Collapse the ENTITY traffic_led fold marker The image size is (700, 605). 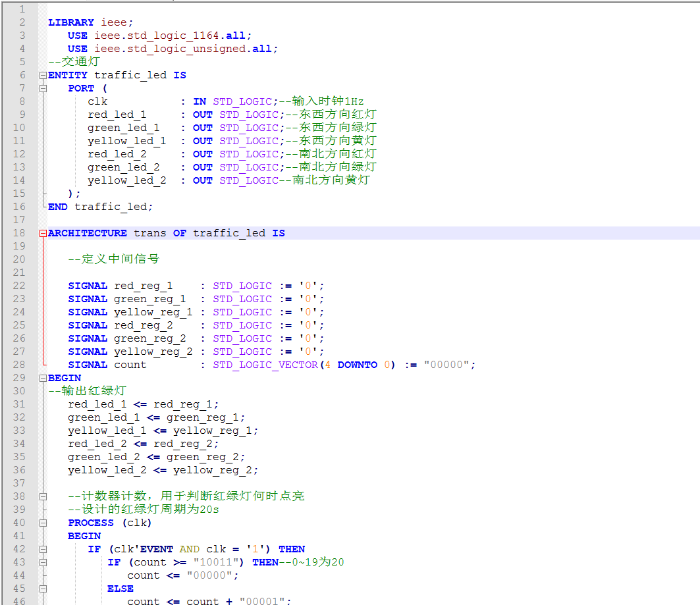[x=43, y=75]
